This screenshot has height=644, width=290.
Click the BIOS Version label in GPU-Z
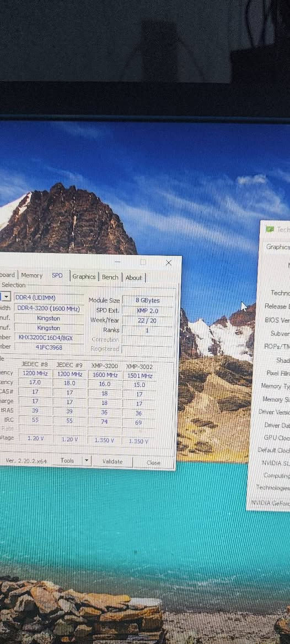tap(278, 320)
